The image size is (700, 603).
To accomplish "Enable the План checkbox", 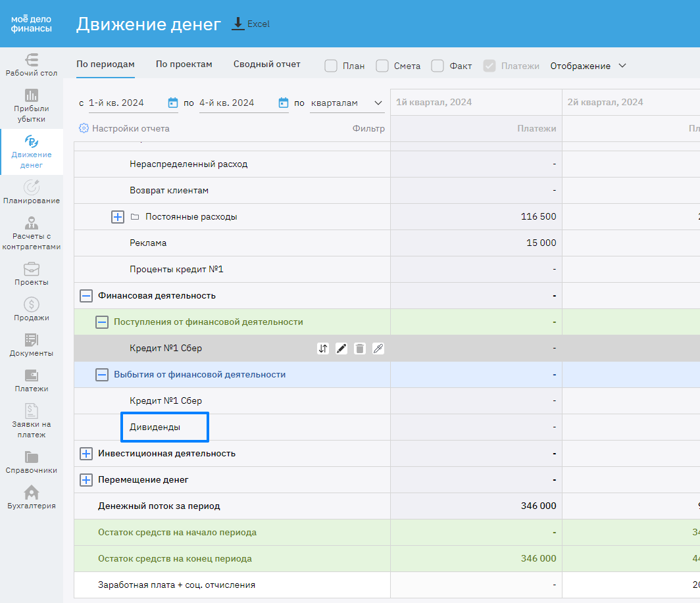I will [331, 66].
